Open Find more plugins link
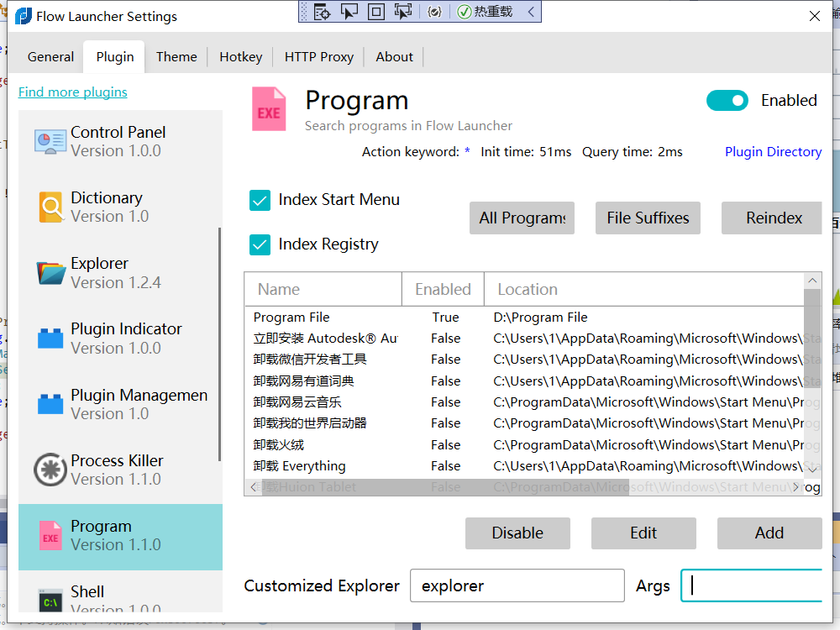 73,92
